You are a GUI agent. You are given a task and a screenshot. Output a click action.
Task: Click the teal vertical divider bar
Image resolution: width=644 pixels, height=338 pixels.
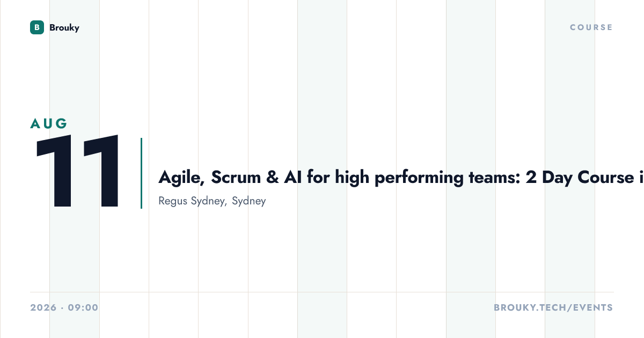(141, 173)
